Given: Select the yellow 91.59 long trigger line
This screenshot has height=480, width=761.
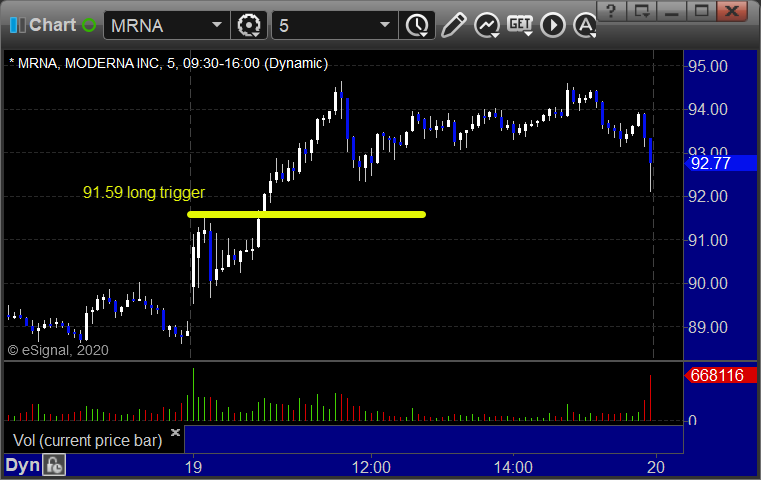Looking at the screenshot, I should tap(306, 214).
